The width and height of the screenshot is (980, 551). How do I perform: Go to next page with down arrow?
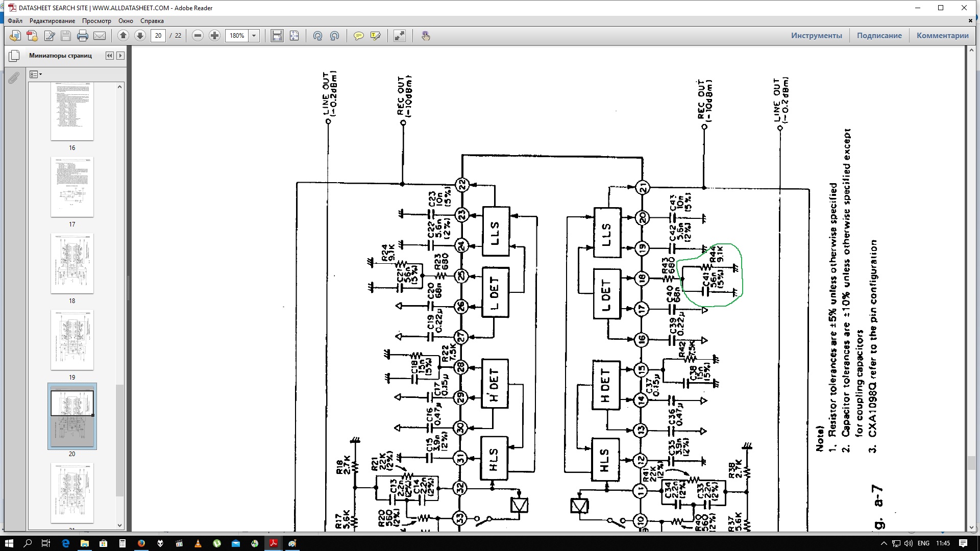(140, 36)
